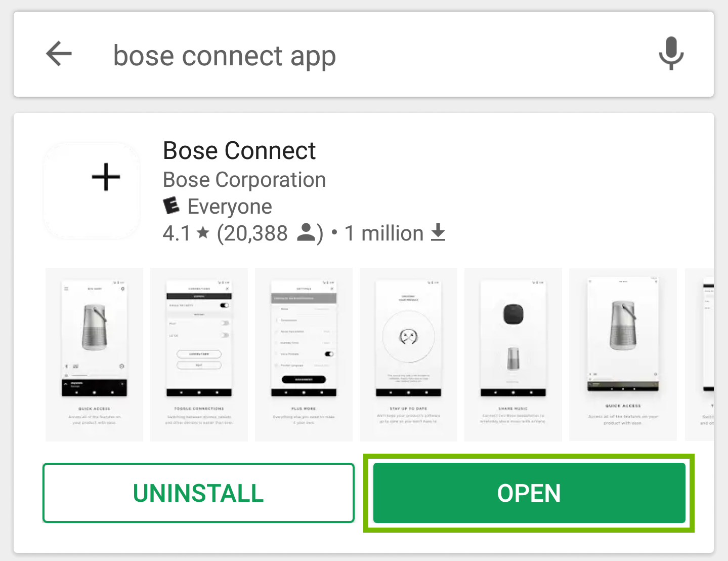Open the PLUS MORE screenshot
This screenshot has height=561, width=728.
pos(303,354)
